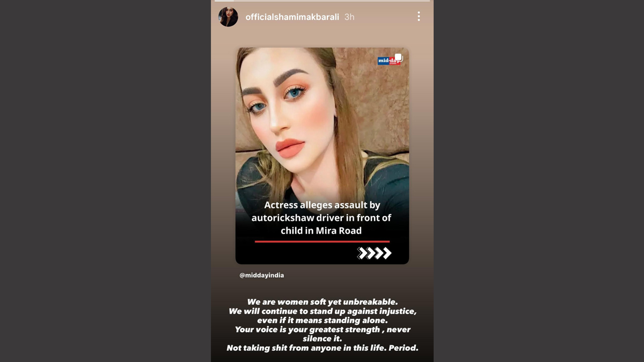The image size is (644, 362).
Task: Click the red underline beneath the headline
Action: click(x=322, y=242)
